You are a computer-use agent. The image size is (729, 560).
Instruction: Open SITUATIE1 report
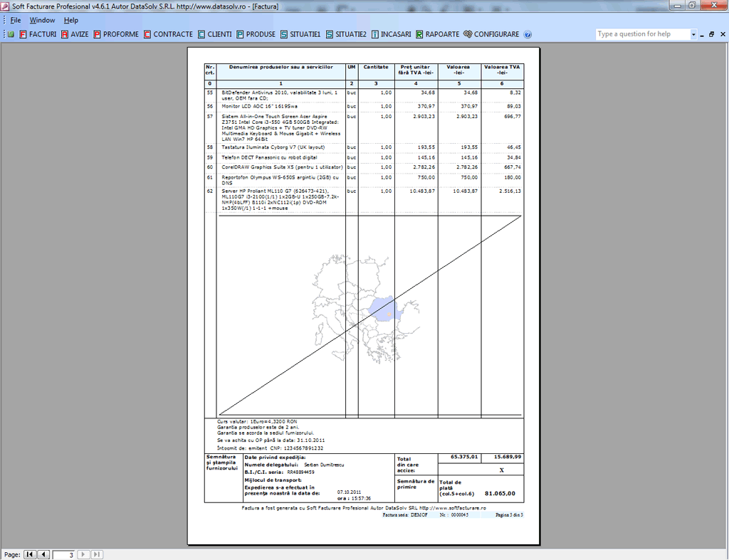[300, 34]
